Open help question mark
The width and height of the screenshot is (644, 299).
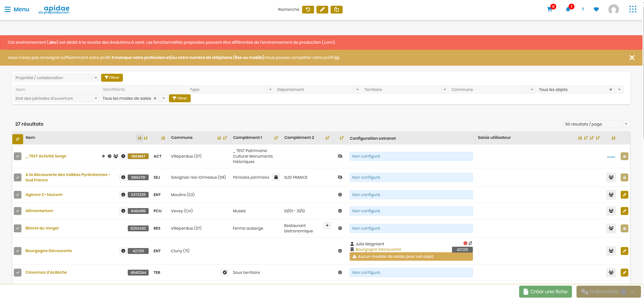tap(583, 9)
